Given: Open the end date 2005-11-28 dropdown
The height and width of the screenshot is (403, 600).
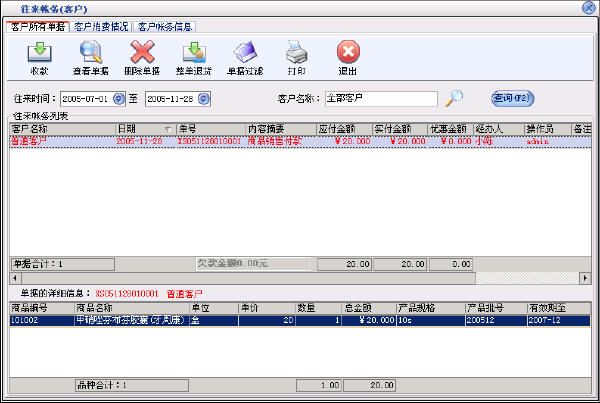Looking at the screenshot, I should (x=205, y=99).
